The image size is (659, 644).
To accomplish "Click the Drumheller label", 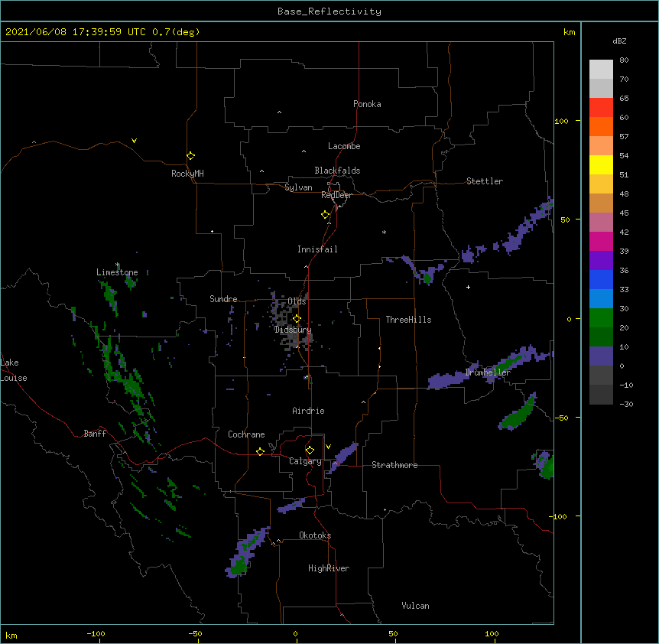I will 488,372.
